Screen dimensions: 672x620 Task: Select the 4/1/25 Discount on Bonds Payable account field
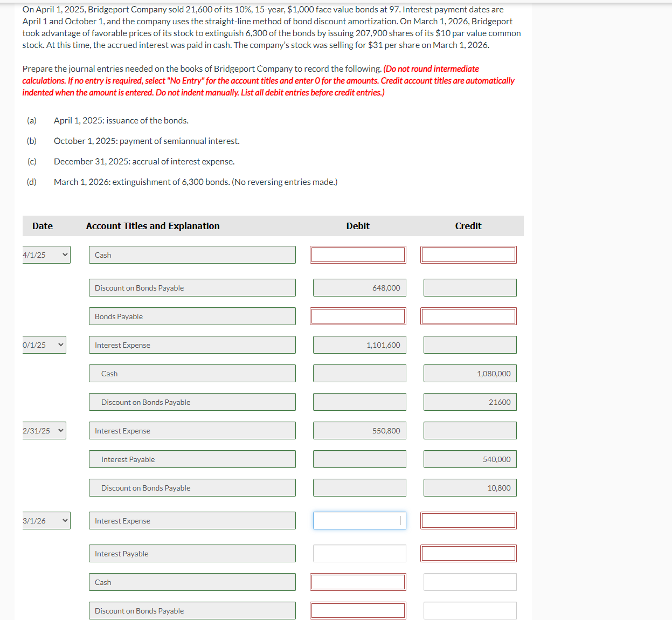pyautogui.click(x=192, y=288)
